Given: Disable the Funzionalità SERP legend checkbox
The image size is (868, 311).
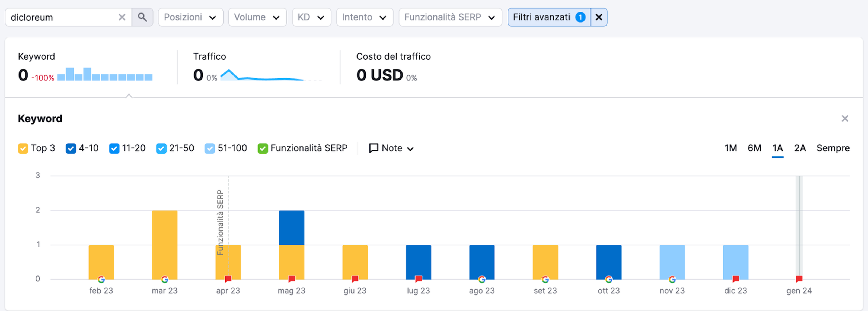Looking at the screenshot, I should tap(263, 148).
